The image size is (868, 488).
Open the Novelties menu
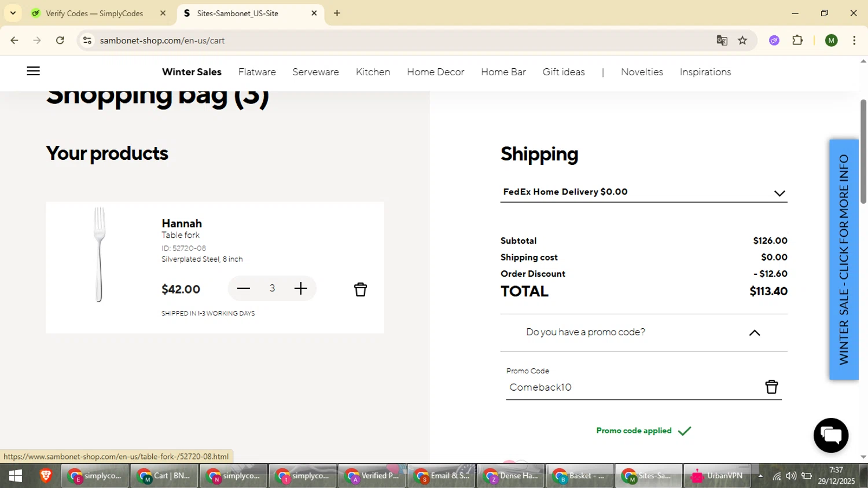click(642, 72)
